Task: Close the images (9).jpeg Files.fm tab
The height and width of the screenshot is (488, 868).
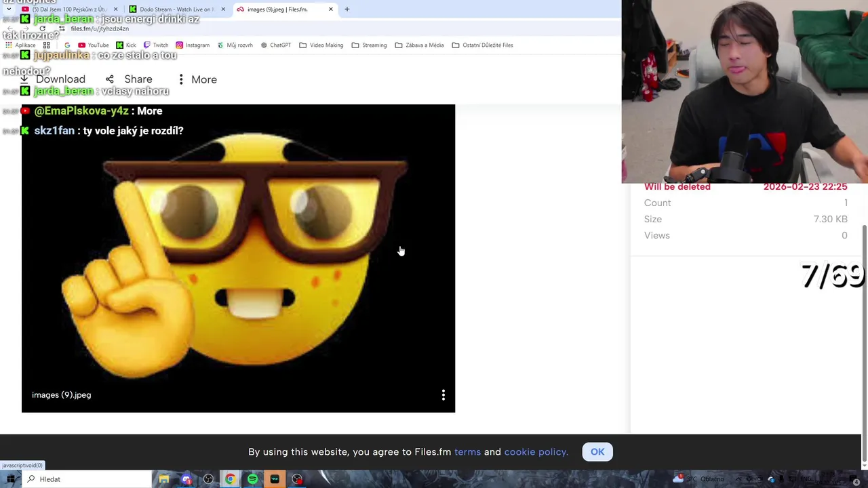Action: click(331, 9)
